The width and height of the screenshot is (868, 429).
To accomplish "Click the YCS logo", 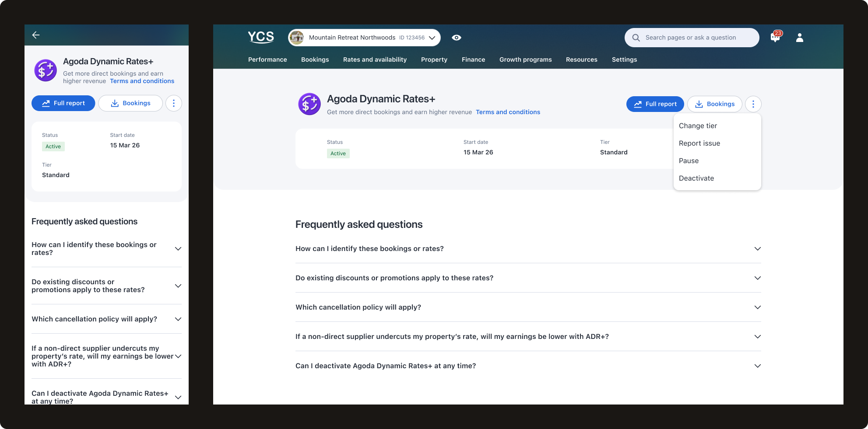I will pos(261,37).
